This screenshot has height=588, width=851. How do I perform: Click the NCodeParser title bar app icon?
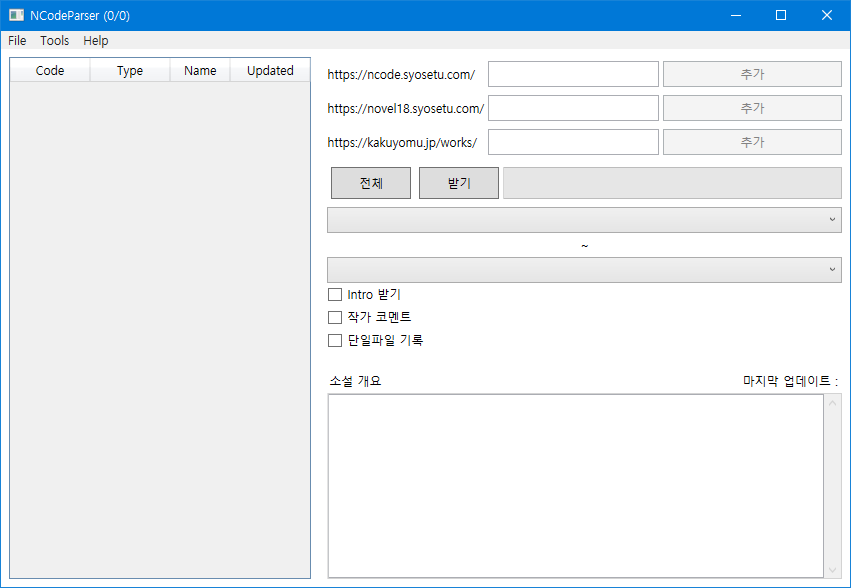click(x=16, y=15)
